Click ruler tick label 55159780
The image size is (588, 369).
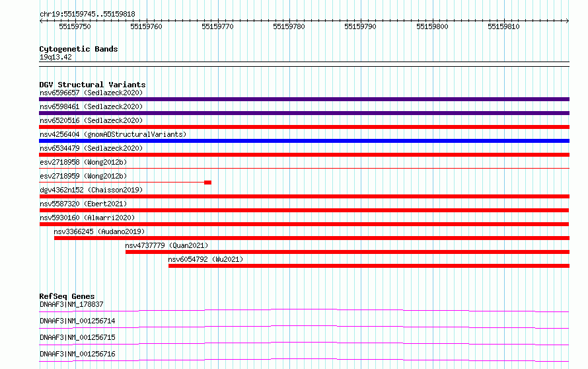point(289,26)
